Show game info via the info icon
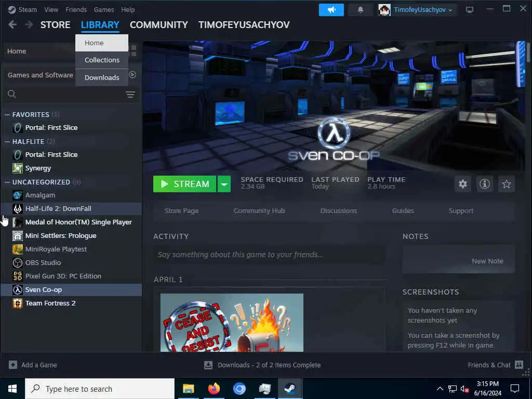Viewport: 532px width, 399px height. [485, 184]
